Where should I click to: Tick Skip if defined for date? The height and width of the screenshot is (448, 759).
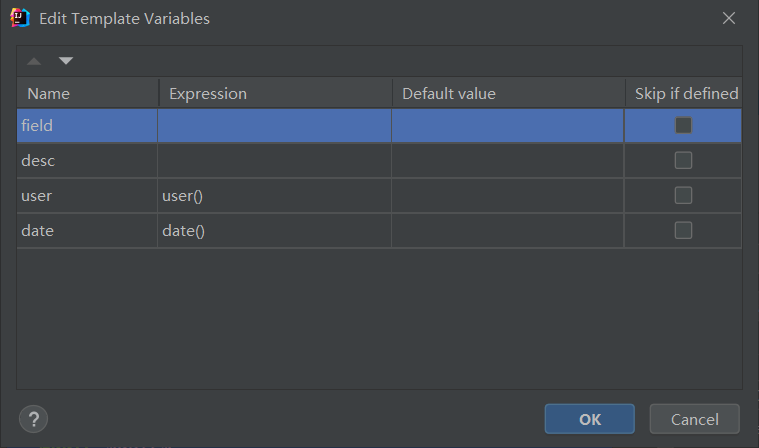pos(683,230)
